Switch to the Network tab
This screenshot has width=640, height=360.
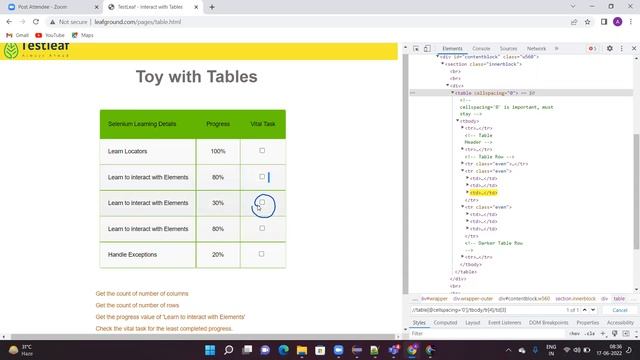click(536, 49)
